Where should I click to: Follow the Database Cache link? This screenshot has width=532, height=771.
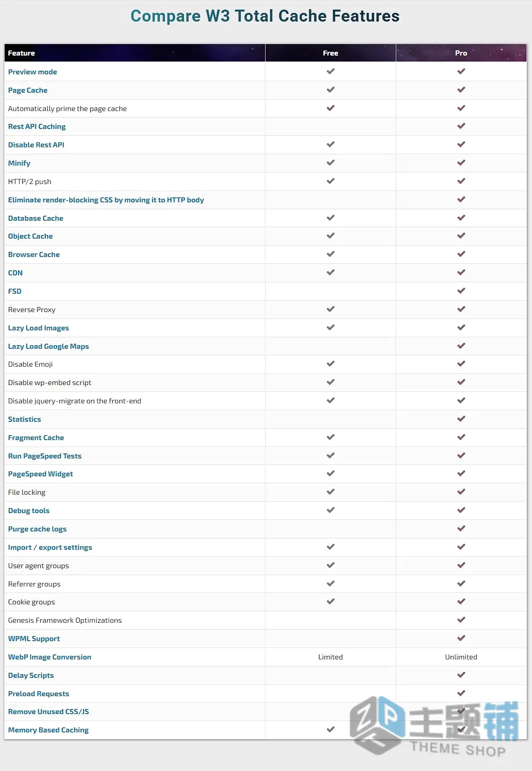coord(35,218)
